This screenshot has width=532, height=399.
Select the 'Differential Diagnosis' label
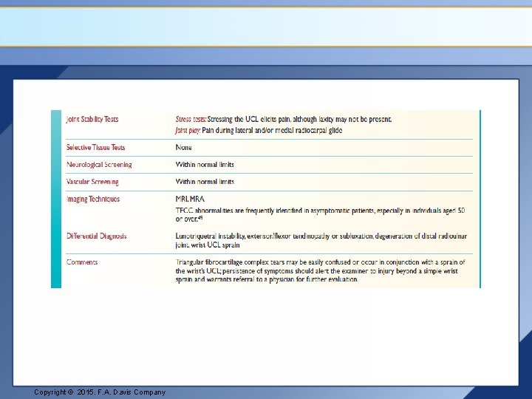tap(97, 236)
